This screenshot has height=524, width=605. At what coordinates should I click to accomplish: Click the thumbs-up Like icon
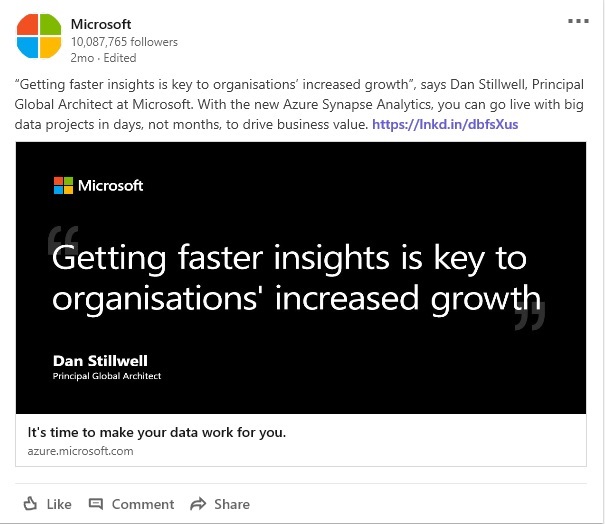click(30, 504)
